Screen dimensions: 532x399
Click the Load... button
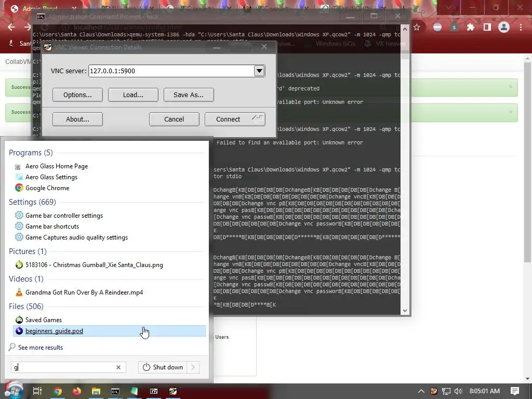[133, 95]
